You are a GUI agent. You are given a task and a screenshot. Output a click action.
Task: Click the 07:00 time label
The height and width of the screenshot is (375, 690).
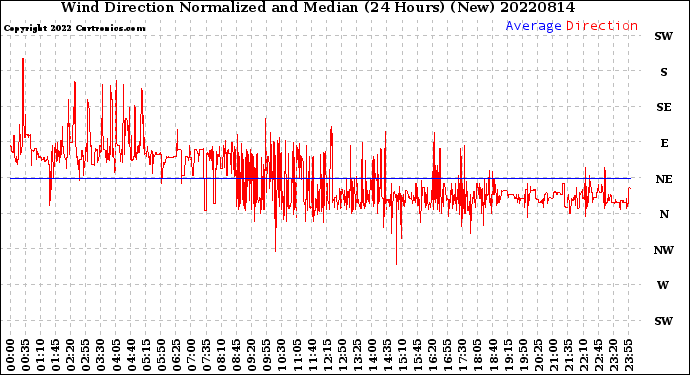(x=191, y=355)
